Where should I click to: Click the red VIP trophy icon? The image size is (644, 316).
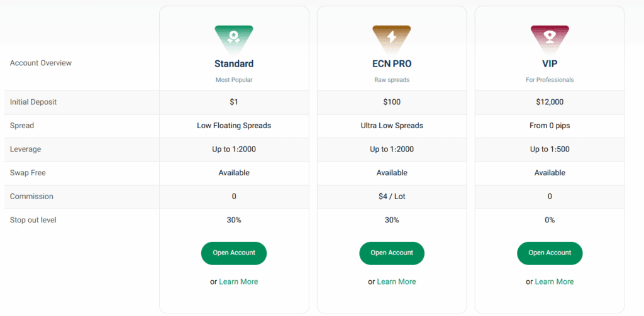click(550, 38)
